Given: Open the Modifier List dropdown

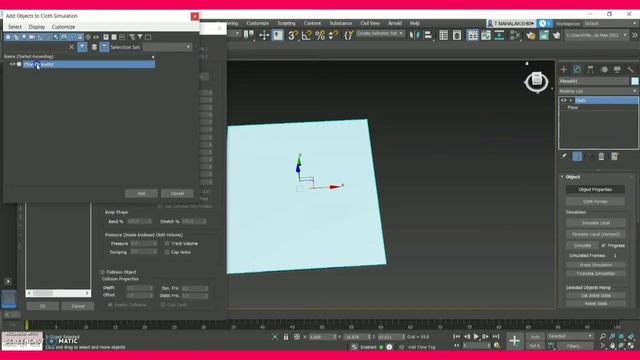Looking at the screenshot, I should click(x=598, y=91).
